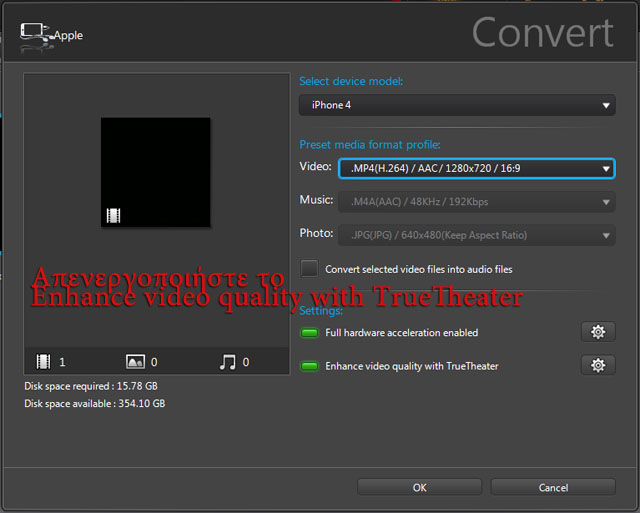Viewport: 640px width, 513px height.
Task: Click Disk space required 15.78 GB text
Action: pyautogui.click(x=91, y=386)
